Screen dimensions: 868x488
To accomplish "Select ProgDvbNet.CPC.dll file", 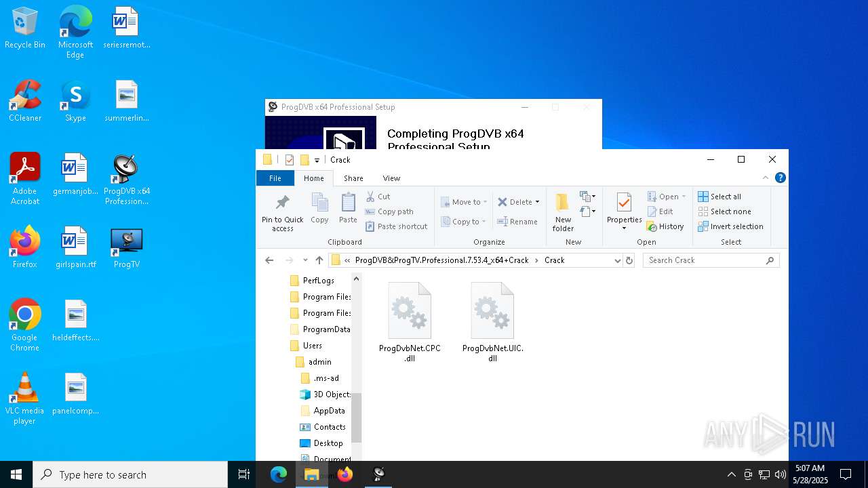I will 410,323.
